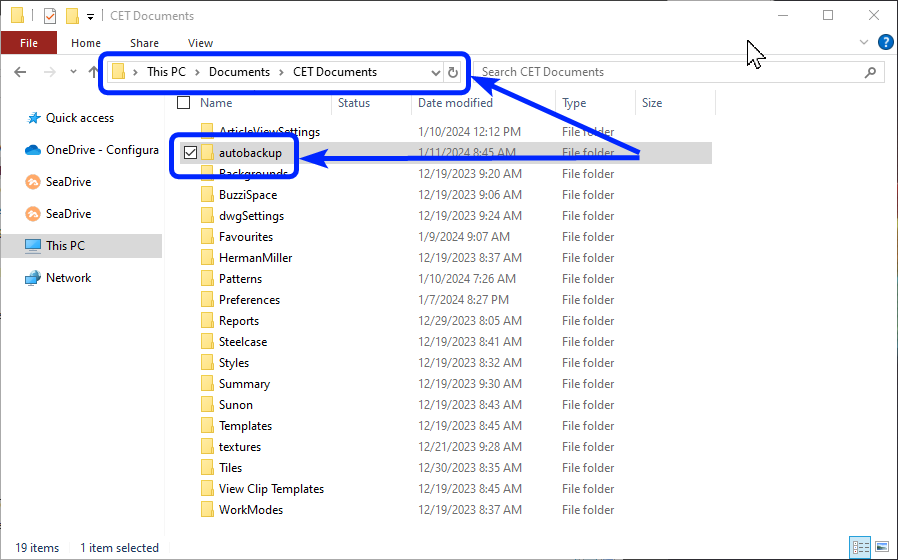The width and height of the screenshot is (898, 560).
Task: Open the Share ribbon tab
Action: click(144, 43)
